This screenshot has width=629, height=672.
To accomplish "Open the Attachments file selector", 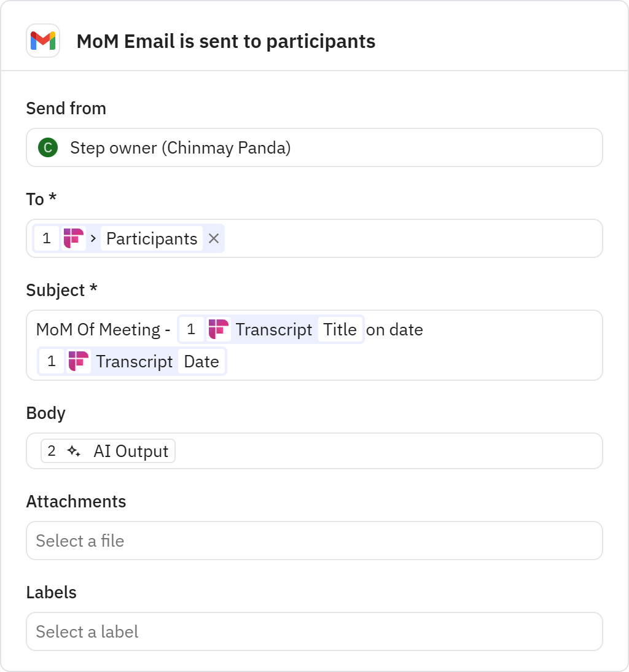I will coord(314,541).
